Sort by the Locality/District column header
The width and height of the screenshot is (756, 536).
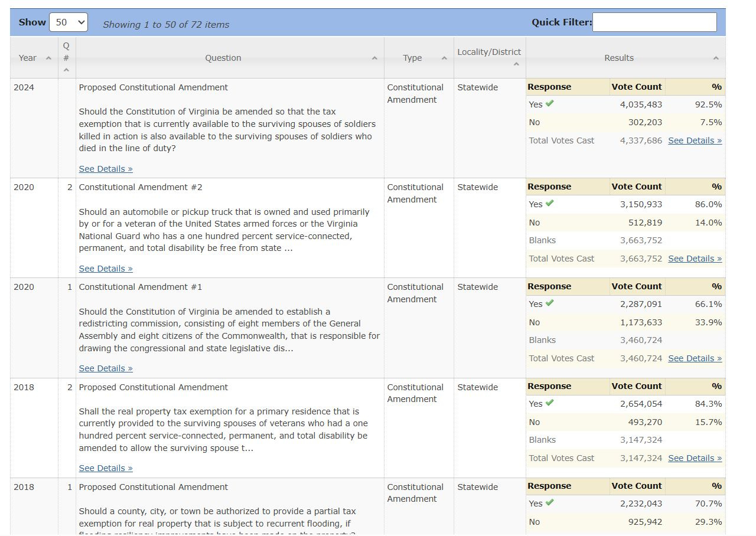[490, 58]
